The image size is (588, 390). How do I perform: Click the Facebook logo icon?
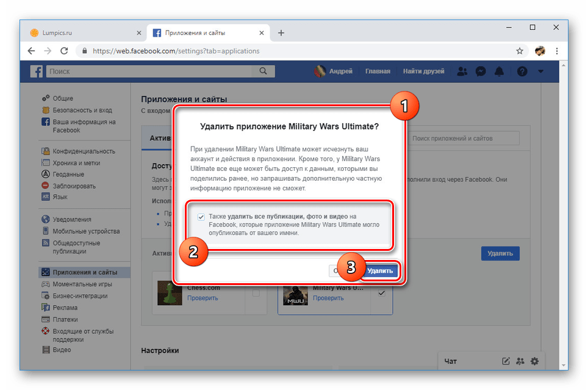[x=36, y=71]
